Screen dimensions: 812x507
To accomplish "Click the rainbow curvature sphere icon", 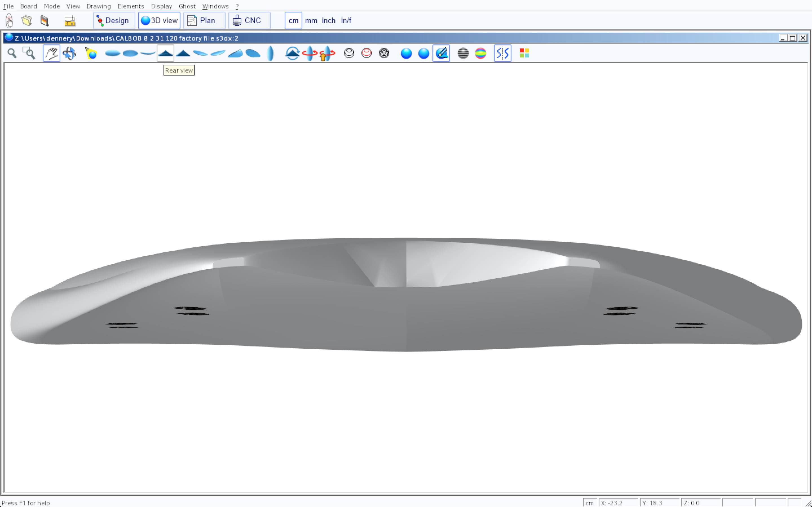I will (x=480, y=53).
